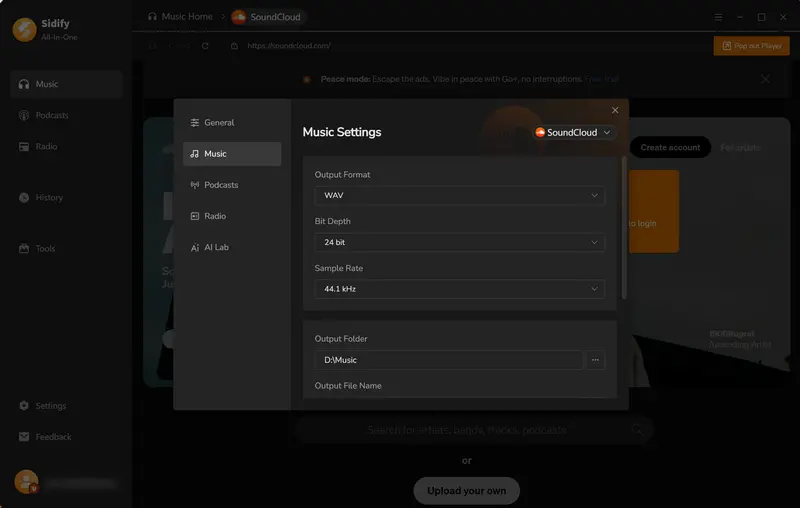This screenshot has height=508, width=800.
Task: Click the home button in the browser bar
Action: [x=152, y=46]
